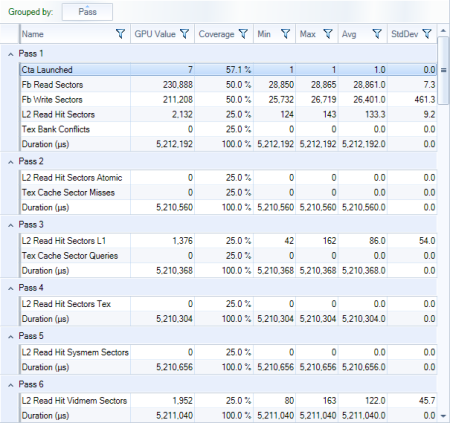Click the scrollbar up arrow
The image size is (450, 423).
pos(443,30)
